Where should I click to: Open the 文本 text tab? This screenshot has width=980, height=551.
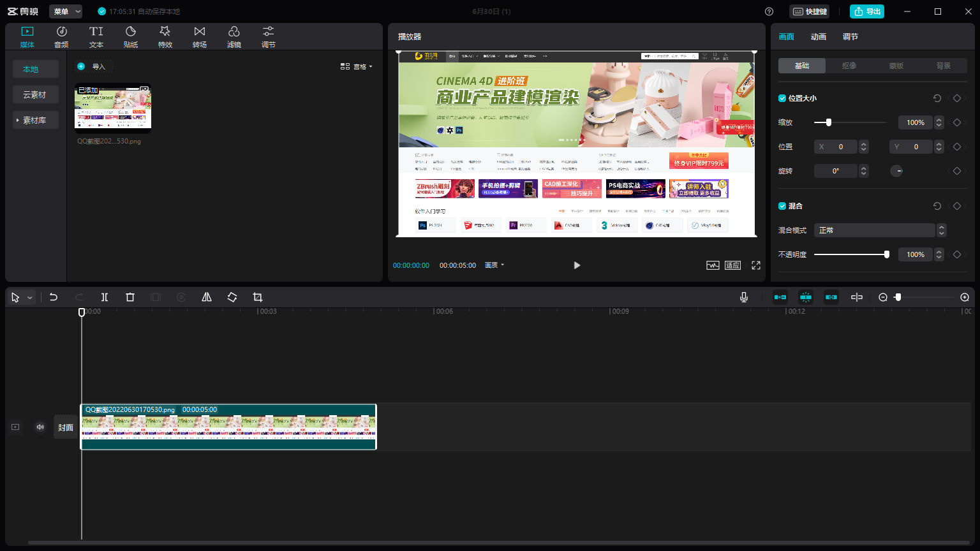click(96, 37)
